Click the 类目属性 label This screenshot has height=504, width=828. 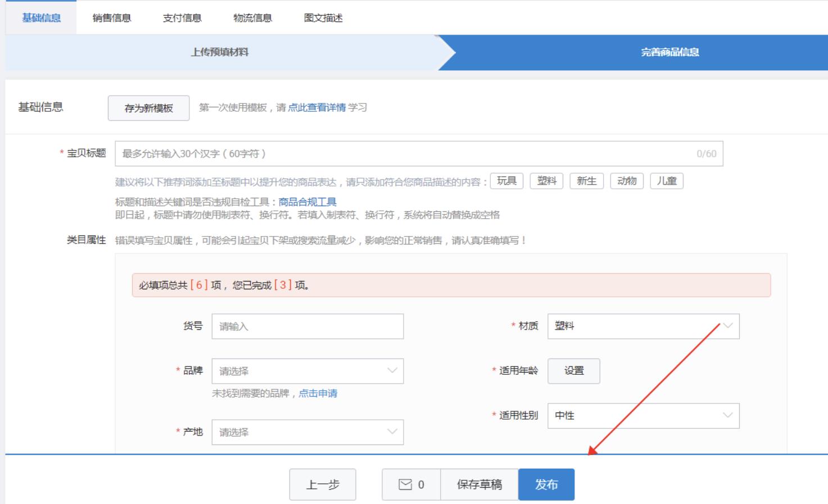pyautogui.click(x=87, y=240)
